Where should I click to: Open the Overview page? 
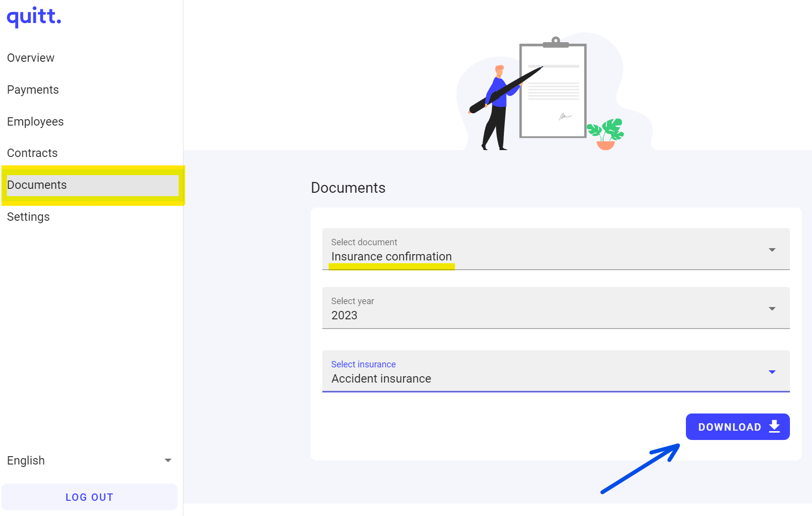pos(31,58)
